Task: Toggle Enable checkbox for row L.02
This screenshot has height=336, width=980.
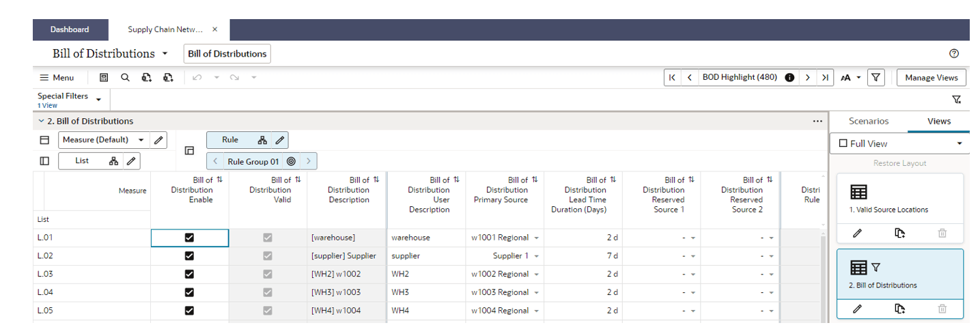Action: (190, 256)
